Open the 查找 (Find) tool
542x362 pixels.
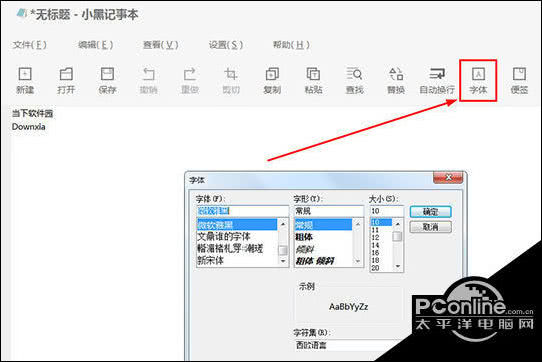point(355,80)
